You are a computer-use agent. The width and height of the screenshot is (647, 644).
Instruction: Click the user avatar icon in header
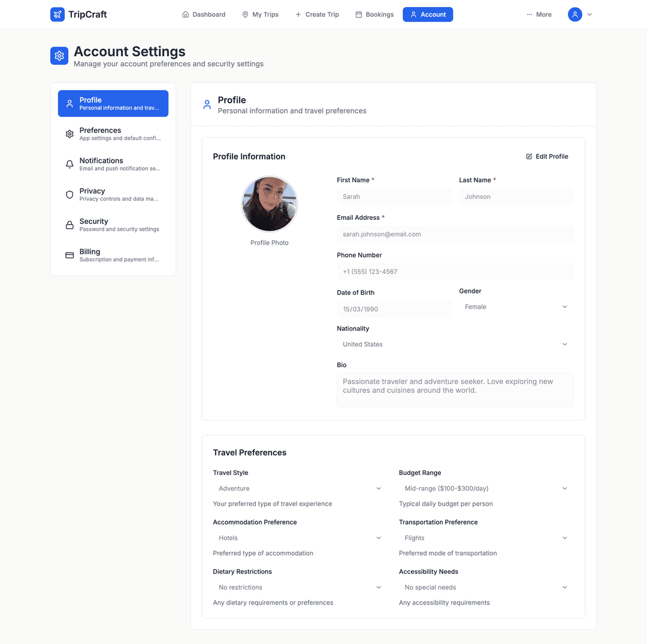575,14
